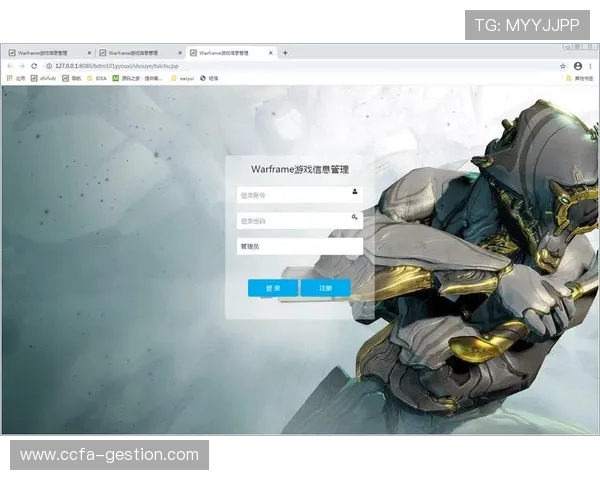Focus the 登录账号 account input field
The image size is (600, 480).
pyautogui.click(x=293, y=195)
